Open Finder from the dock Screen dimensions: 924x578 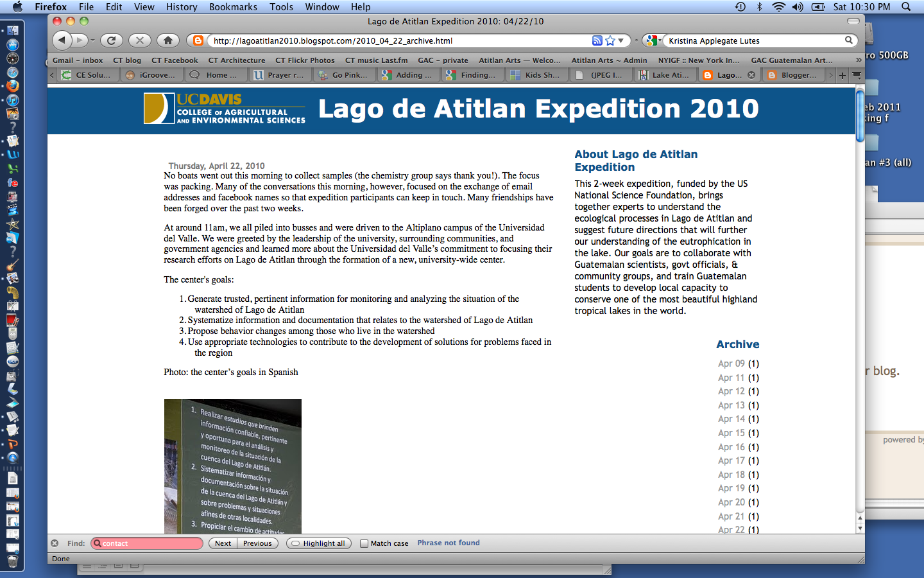(x=12, y=30)
